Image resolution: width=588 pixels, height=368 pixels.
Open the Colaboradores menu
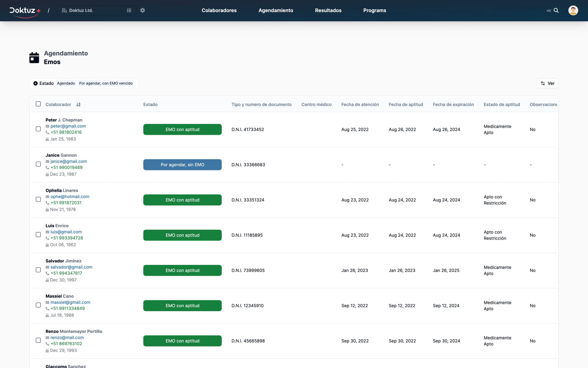(219, 10)
